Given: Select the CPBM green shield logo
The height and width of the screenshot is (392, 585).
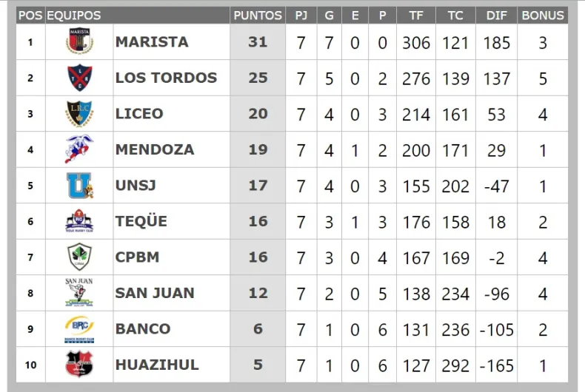Looking at the screenshot, I should (x=79, y=257).
